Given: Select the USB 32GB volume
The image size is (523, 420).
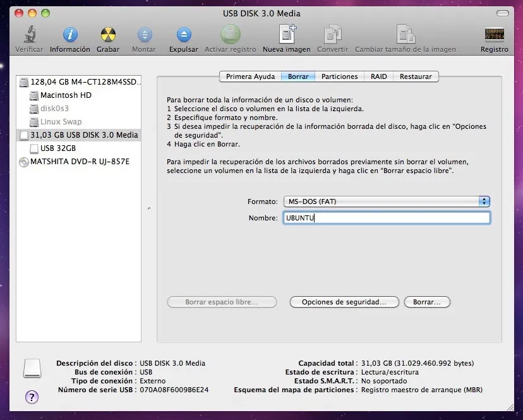Looking at the screenshot, I should point(79,148).
